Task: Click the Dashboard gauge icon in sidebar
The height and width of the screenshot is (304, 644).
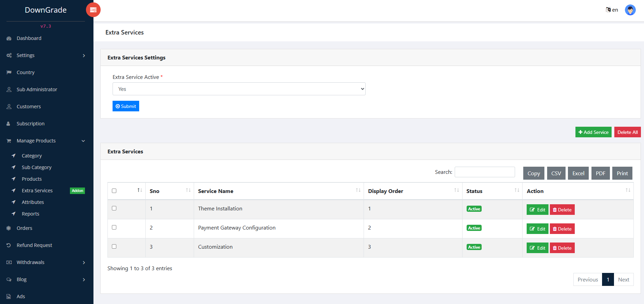Action: 9,38
